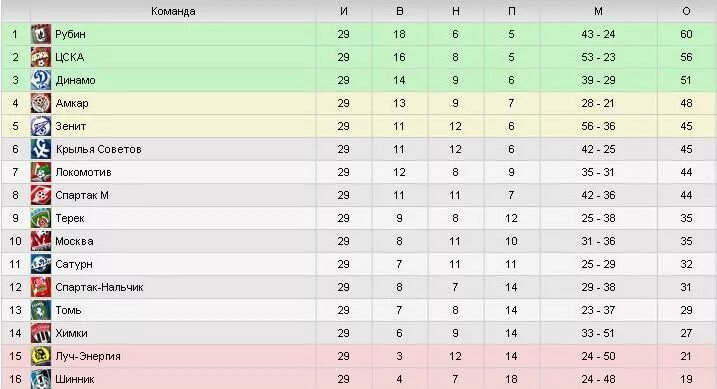Click the Локомотив logo icon
The height and width of the screenshot is (389, 717).
coord(41,172)
